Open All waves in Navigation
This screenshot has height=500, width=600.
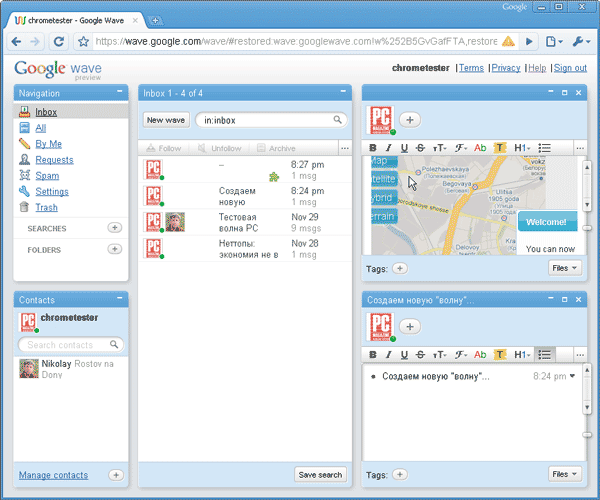(41, 128)
